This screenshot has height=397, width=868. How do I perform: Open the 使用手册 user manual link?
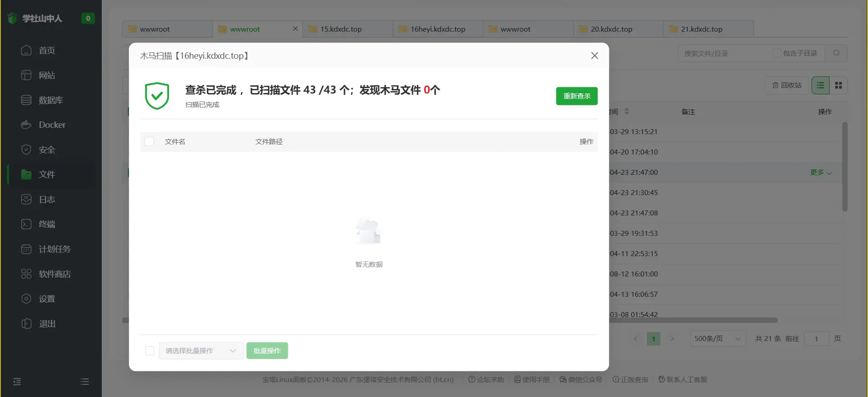532,380
